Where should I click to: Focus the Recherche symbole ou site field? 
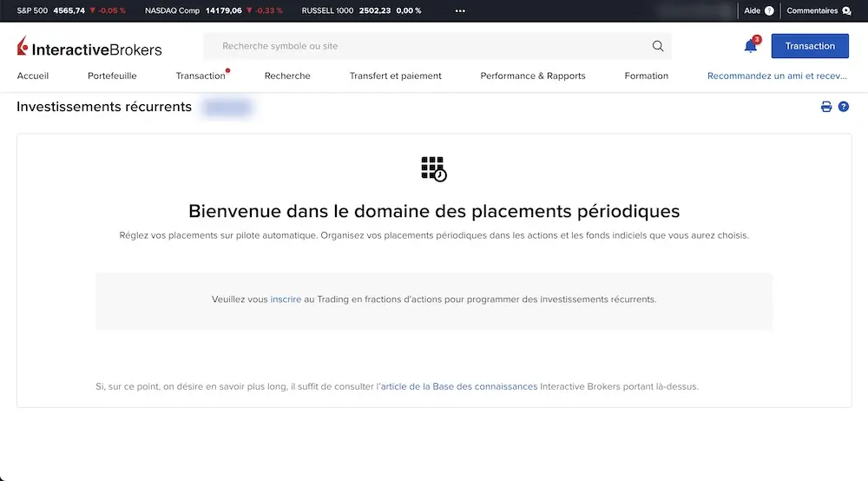[x=437, y=46]
